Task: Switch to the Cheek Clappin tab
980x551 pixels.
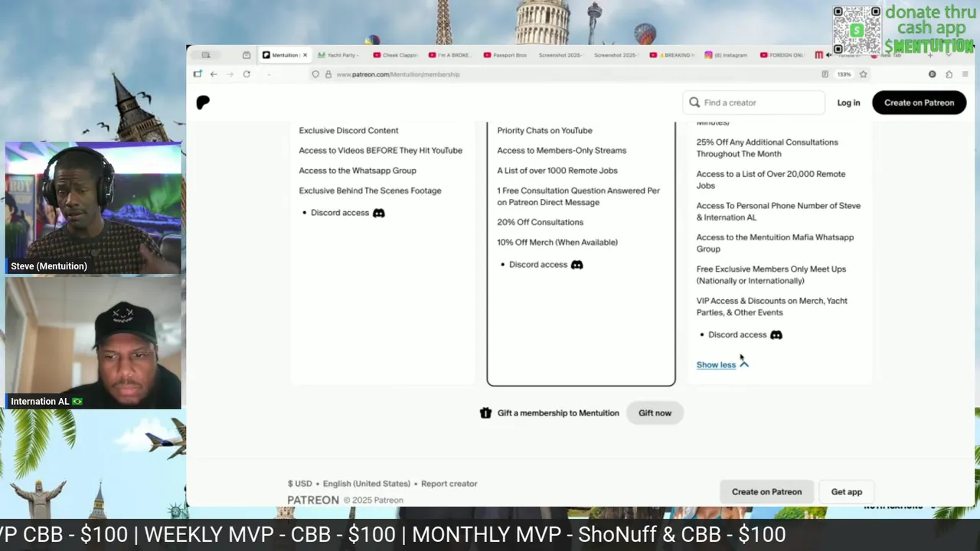Action: coord(396,55)
